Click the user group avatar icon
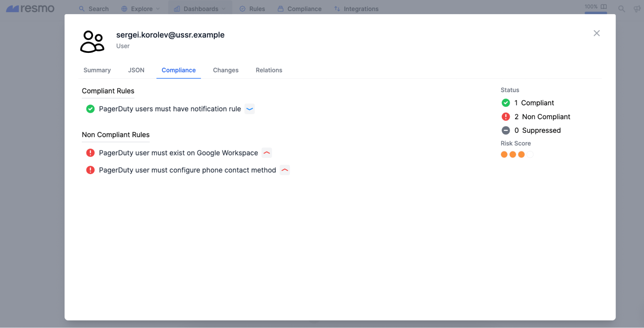 [x=92, y=41]
